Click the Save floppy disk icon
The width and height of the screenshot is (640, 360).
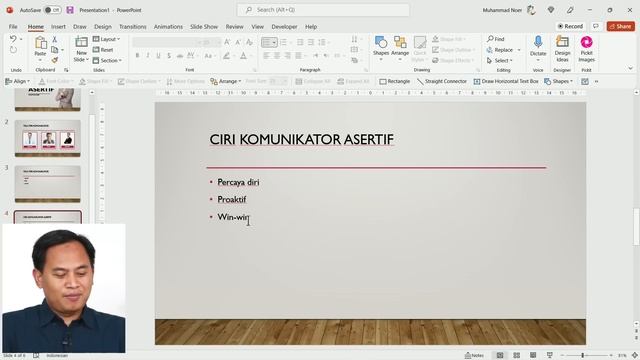[x=70, y=10]
